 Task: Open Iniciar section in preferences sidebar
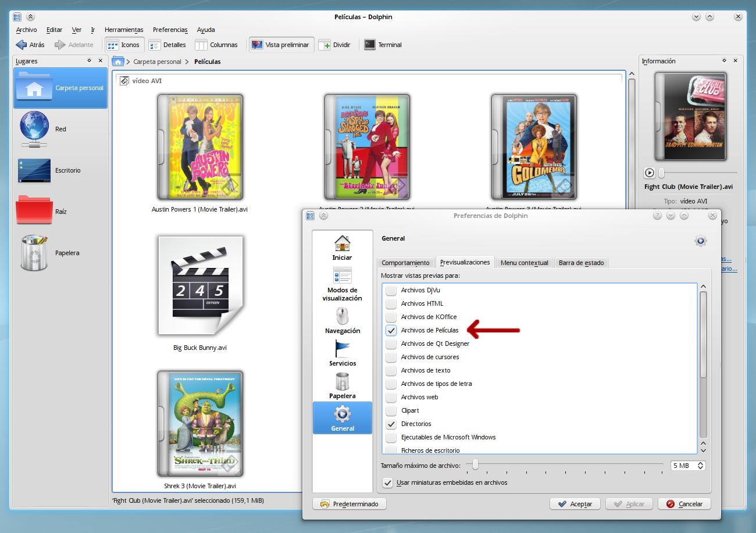coord(342,247)
